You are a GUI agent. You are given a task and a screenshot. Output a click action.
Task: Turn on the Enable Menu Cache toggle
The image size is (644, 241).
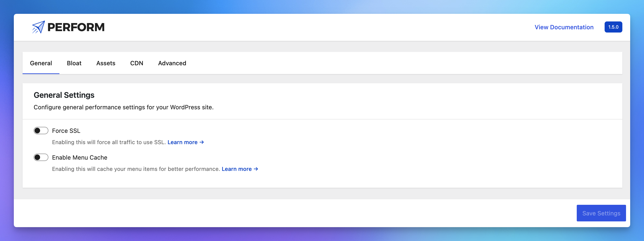(41, 158)
